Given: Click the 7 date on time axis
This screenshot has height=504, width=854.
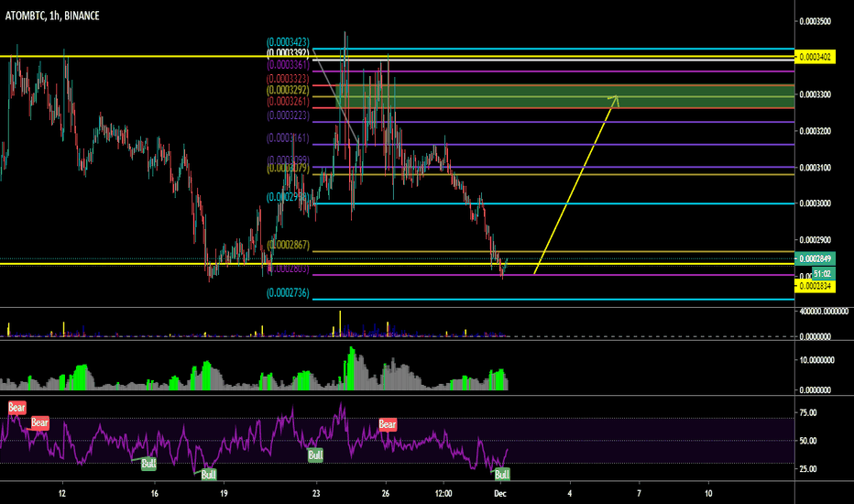Looking at the screenshot, I should click(x=639, y=494).
